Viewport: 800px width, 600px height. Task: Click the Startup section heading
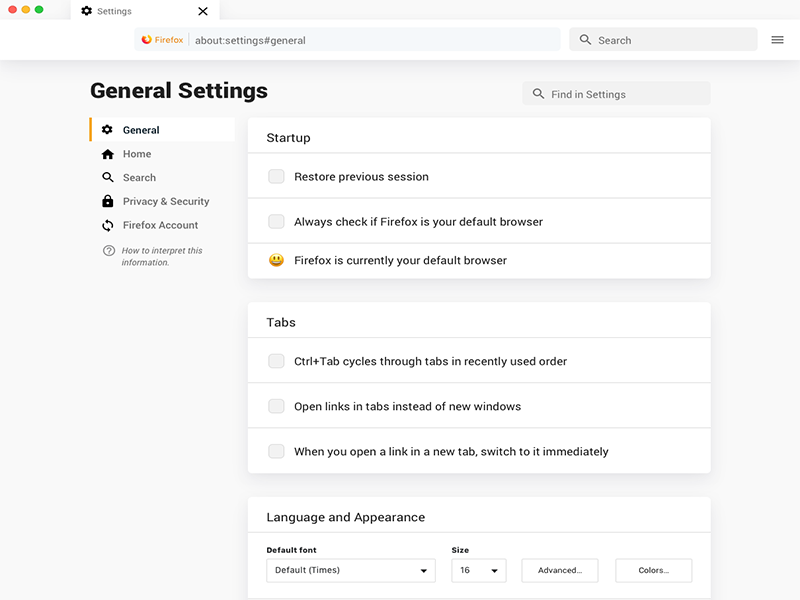288,138
